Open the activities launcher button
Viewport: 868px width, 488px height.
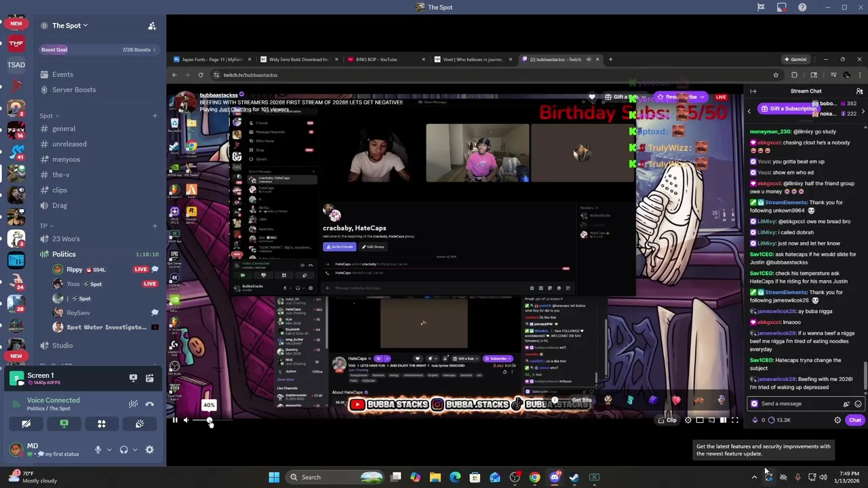pyautogui.click(x=102, y=424)
